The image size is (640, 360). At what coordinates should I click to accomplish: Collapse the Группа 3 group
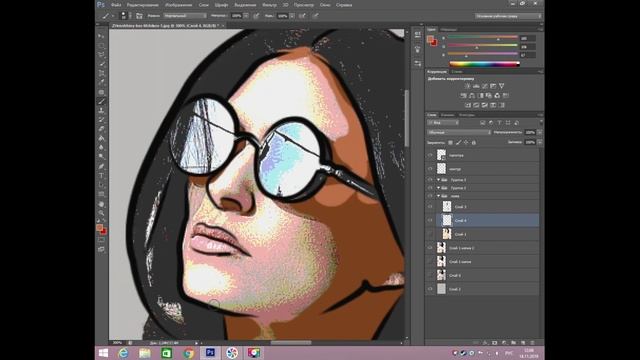pyautogui.click(x=439, y=180)
